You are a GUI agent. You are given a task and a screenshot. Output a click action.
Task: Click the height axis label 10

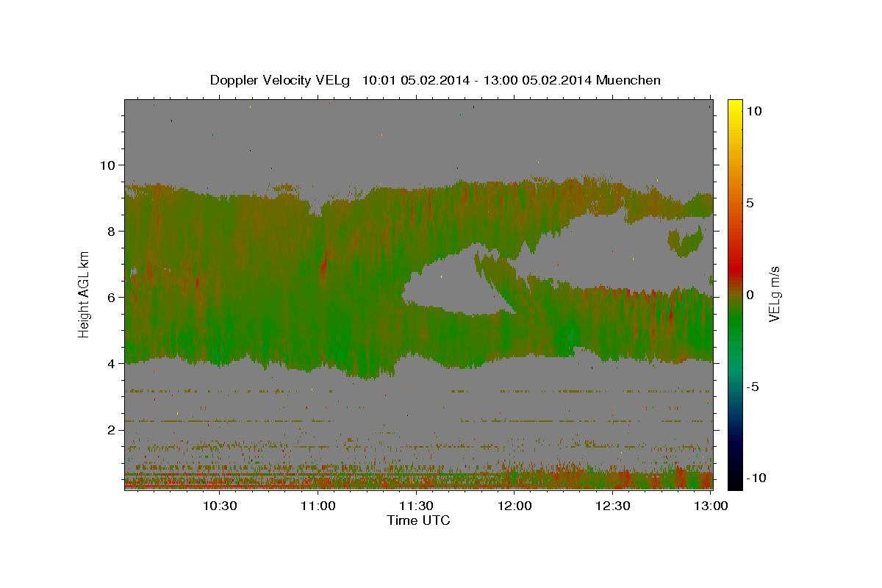pyautogui.click(x=110, y=165)
